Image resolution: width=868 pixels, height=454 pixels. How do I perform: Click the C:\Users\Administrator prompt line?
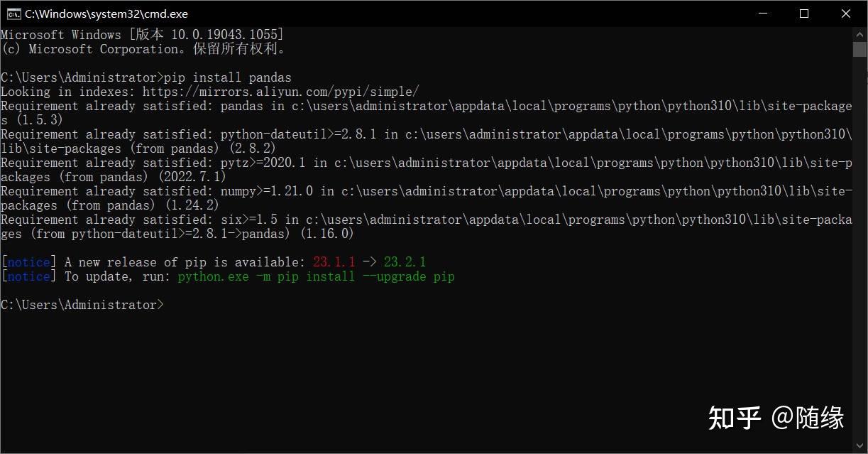coord(82,304)
